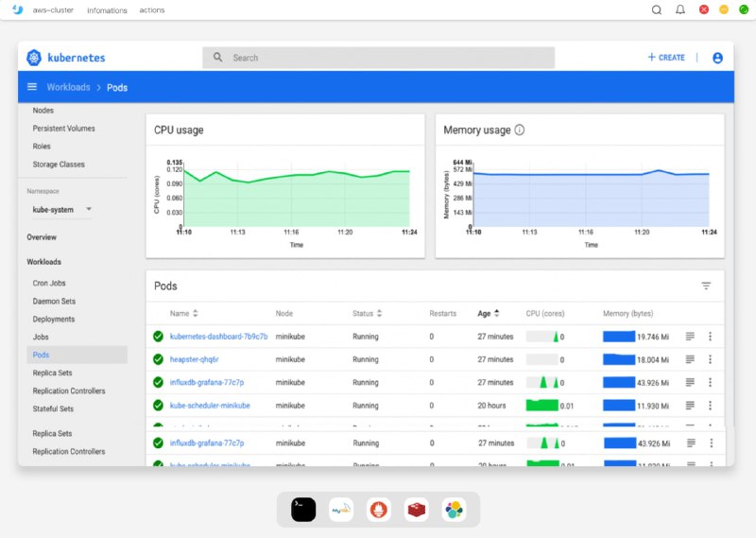Launch the Elastic app from the dock

(454, 510)
